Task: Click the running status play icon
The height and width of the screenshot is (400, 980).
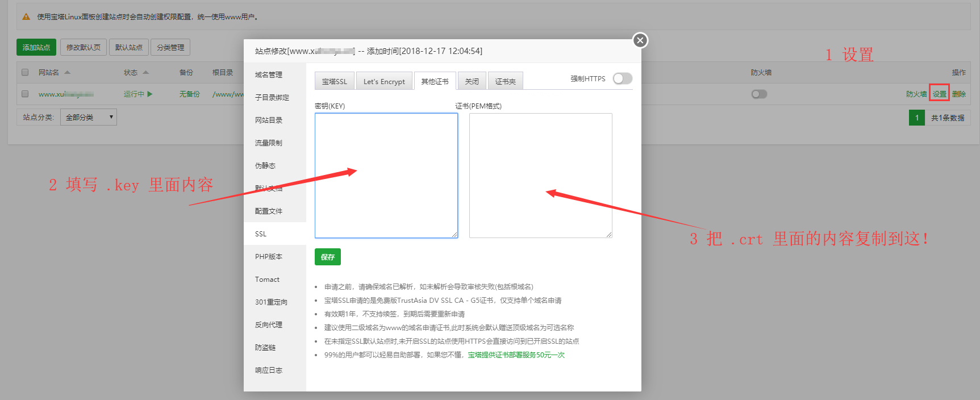Action: 150,94
